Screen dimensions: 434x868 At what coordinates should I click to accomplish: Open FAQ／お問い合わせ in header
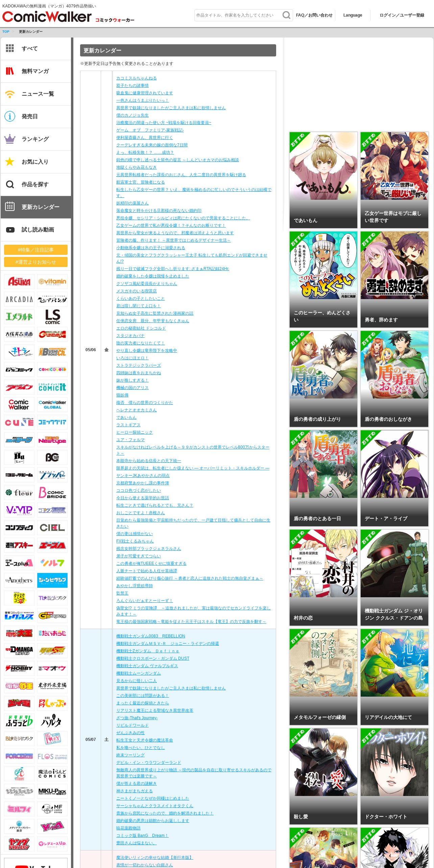click(x=314, y=15)
